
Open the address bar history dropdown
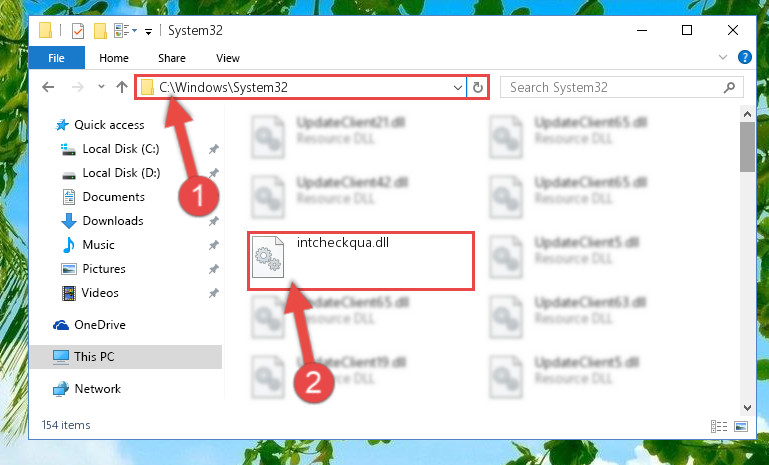[458, 87]
